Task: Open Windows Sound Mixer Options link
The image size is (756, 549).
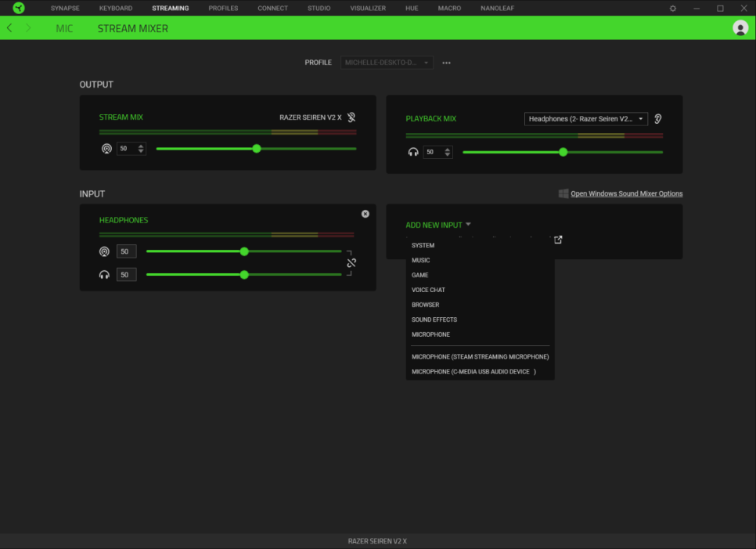Action: pyautogui.click(x=626, y=193)
